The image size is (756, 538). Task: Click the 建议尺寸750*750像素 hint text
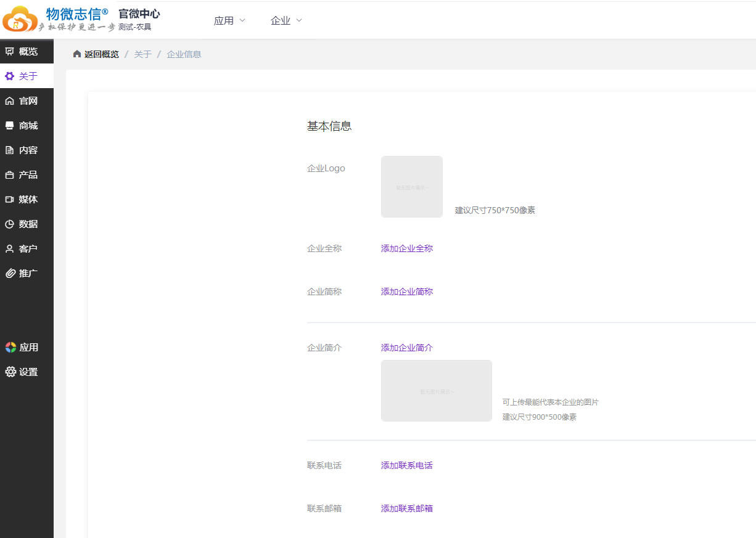click(495, 210)
